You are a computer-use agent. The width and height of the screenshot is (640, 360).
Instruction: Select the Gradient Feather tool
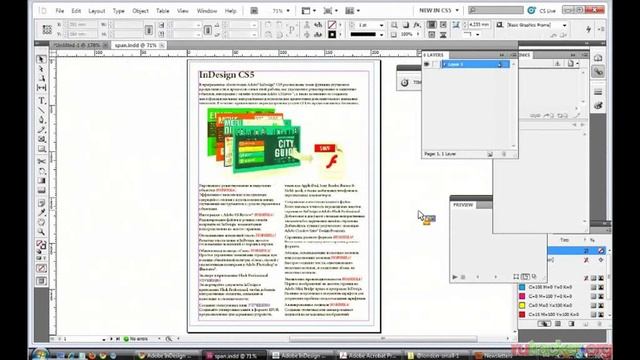pos(41,190)
